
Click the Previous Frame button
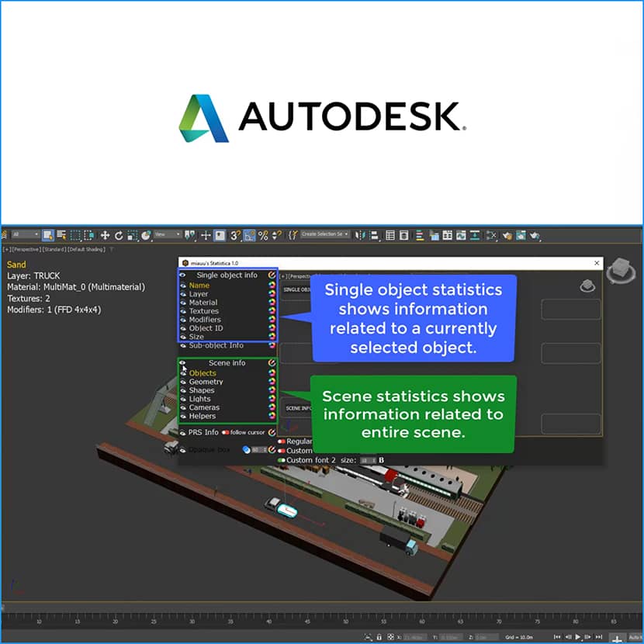coord(568,637)
